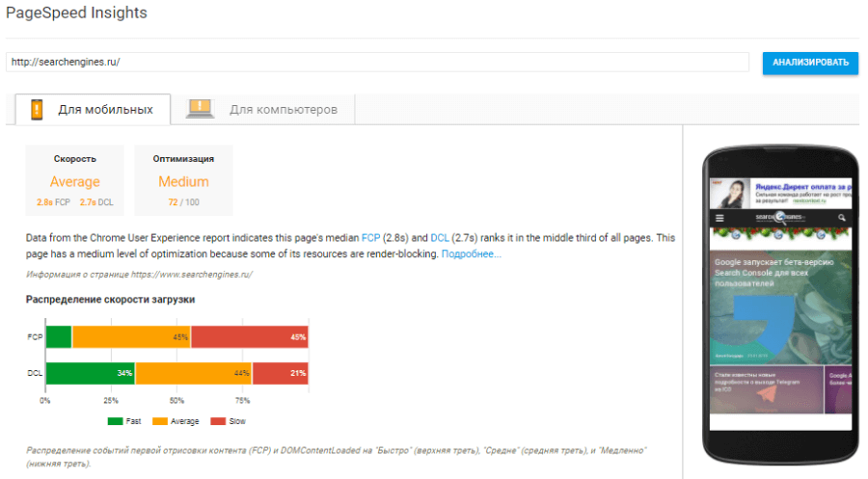Switch to the Для компьютеров tab

(x=262, y=110)
